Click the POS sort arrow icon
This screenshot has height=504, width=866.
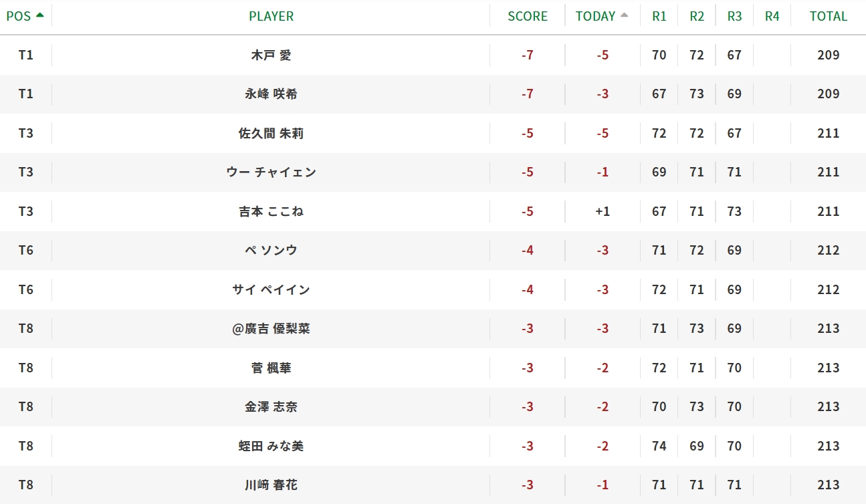tap(40, 15)
